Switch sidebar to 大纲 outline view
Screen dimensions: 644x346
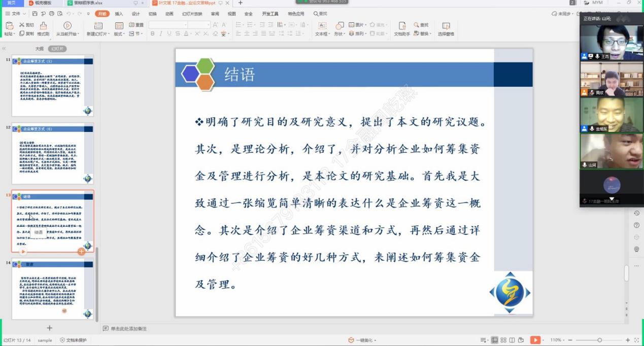click(39, 49)
